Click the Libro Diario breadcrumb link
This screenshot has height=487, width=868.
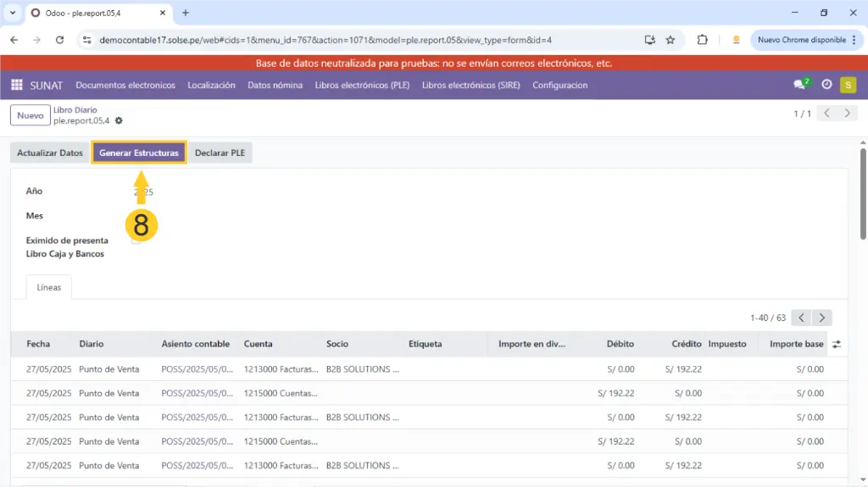tap(75, 110)
